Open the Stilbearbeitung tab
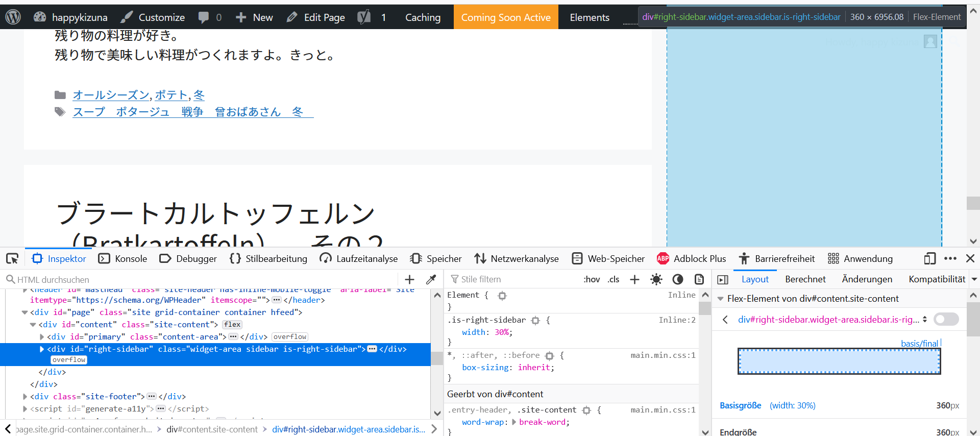Viewport: 980px width, 436px height. click(x=268, y=258)
